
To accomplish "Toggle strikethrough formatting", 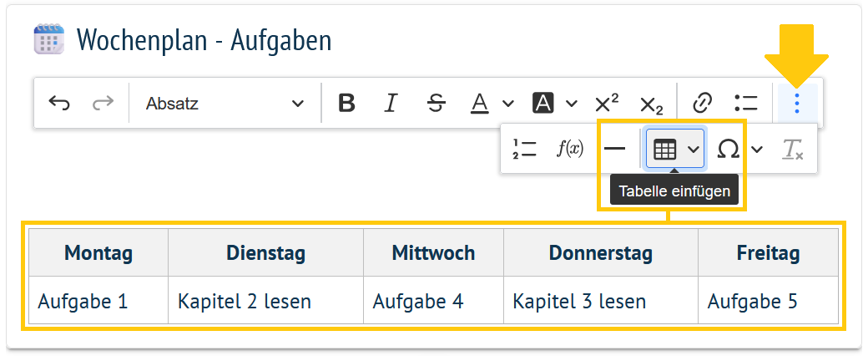I will tap(436, 104).
